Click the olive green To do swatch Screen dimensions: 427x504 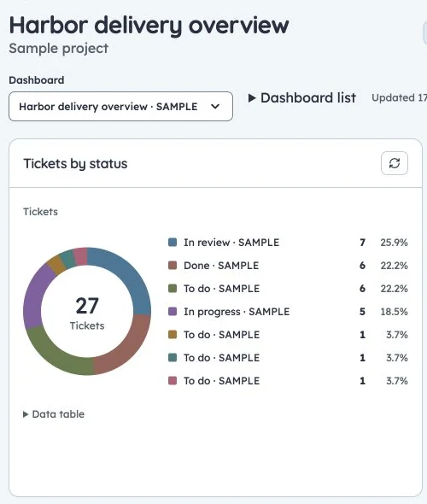(x=173, y=289)
